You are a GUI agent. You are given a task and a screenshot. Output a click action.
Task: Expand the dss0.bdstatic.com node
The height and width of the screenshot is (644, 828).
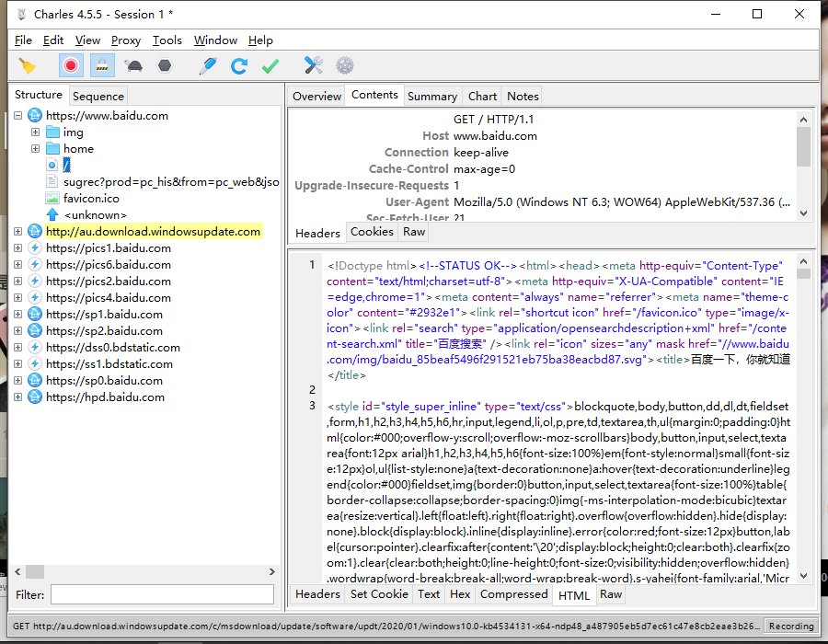[18, 348]
